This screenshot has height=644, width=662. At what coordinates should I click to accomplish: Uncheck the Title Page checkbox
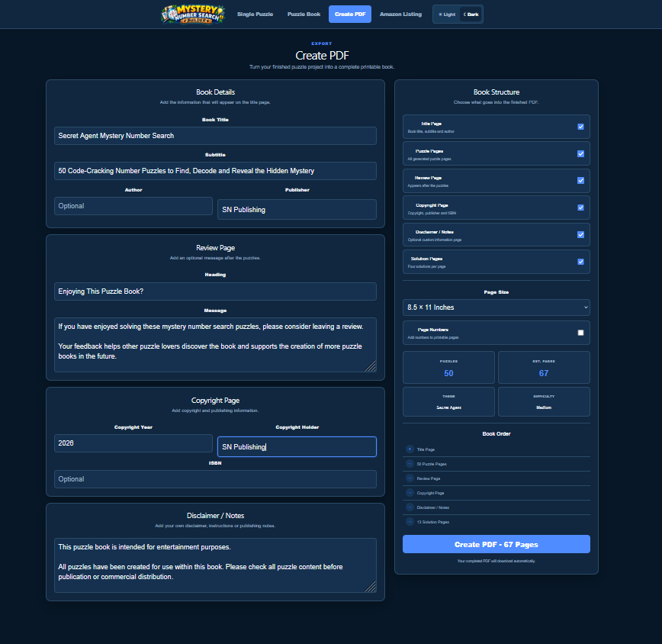pos(580,127)
